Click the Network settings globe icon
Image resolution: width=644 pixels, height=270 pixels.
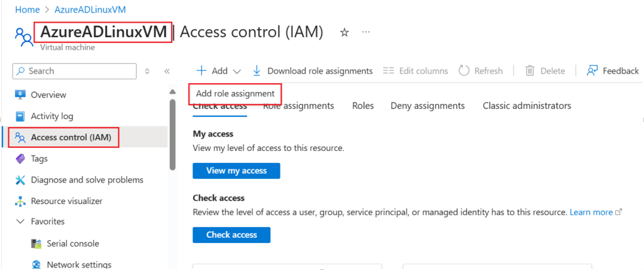click(36, 265)
